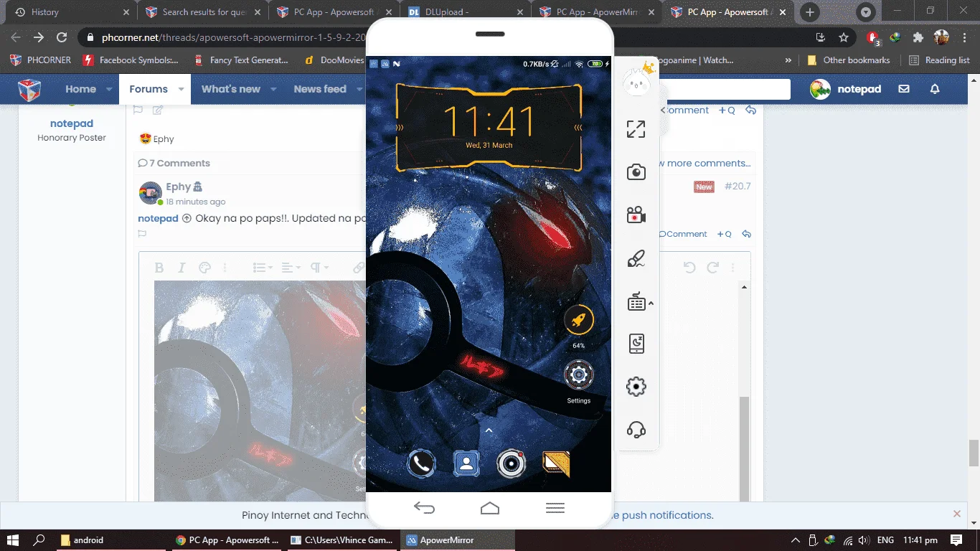Tap the phone Settings app icon
The height and width of the screenshot is (551, 980).
coord(578,375)
